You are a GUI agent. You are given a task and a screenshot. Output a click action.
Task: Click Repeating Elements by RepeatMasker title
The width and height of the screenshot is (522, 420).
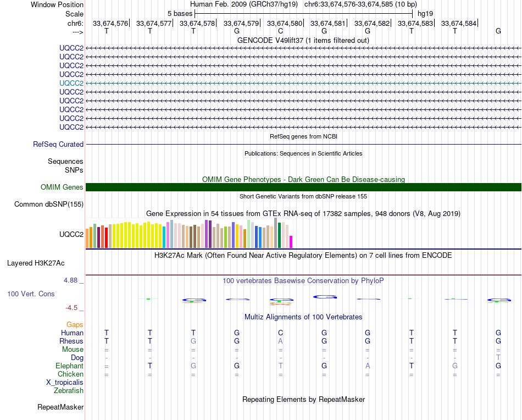pyautogui.click(x=304, y=399)
